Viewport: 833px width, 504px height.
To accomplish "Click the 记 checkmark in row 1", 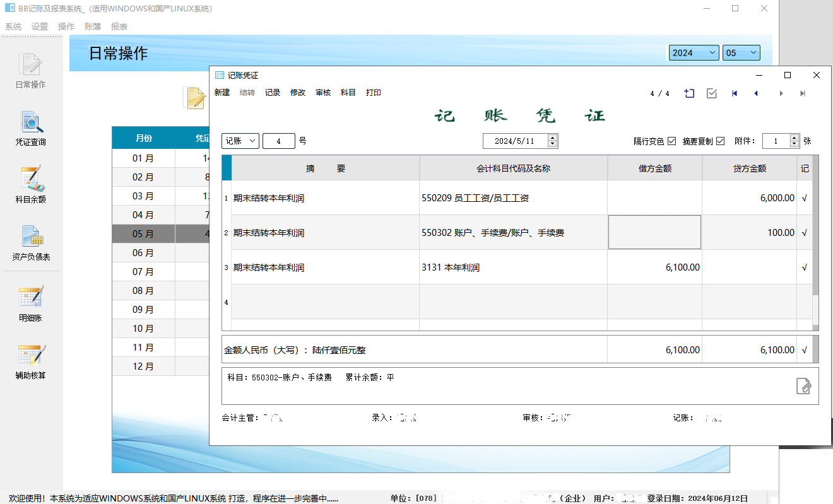I will (804, 198).
